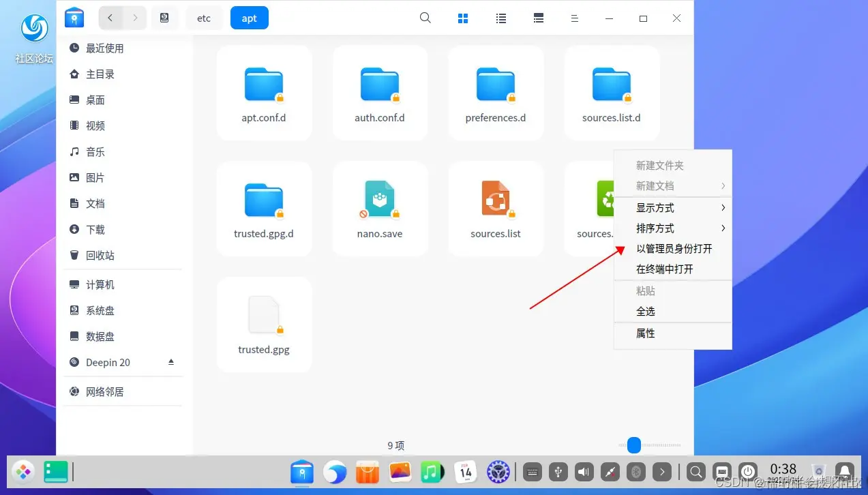This screenshot has height=495, width=868.
Task: Open 文档 in sidebar
Action: tap(123, 204)
